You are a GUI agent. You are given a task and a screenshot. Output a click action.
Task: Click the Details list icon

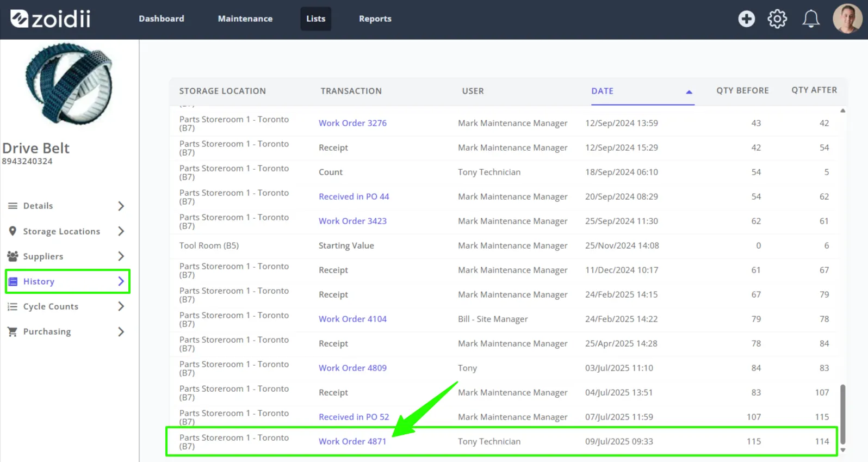point(13,206)
